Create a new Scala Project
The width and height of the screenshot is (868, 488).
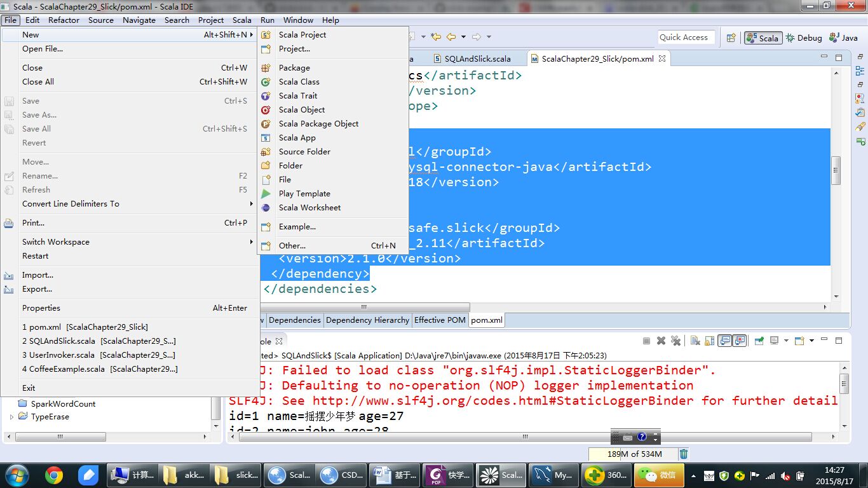click(332, 35)
